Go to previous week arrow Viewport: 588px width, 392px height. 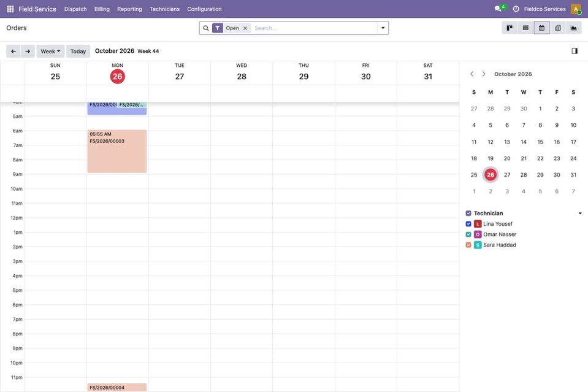[13, 51]
